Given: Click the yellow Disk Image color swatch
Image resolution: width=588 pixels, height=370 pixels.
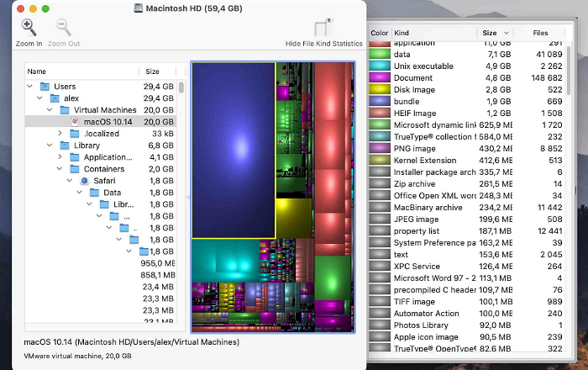Looking at the screenshot, I should [379, 89].
